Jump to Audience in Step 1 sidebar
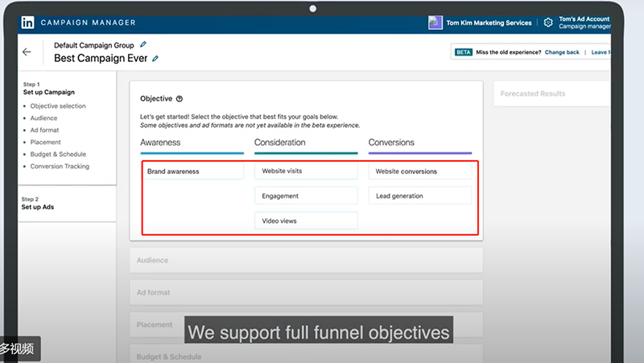The width and height of the screenshot is (644, 363). coord(43,118)
